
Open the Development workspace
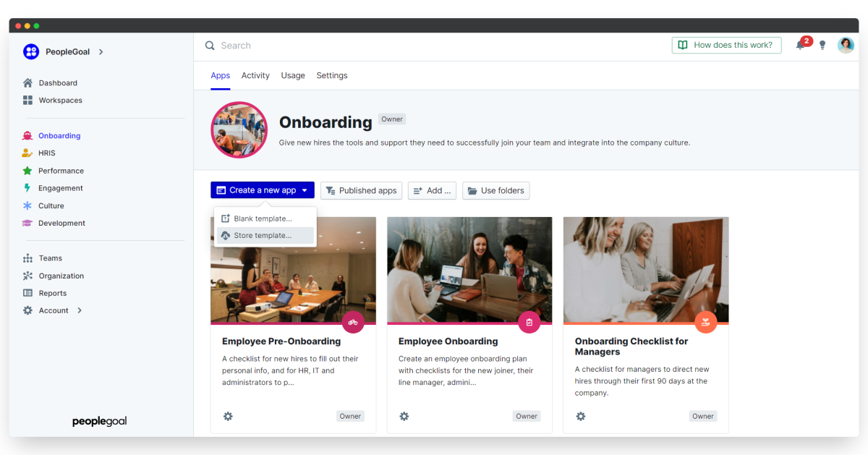(x=62, y=224)
